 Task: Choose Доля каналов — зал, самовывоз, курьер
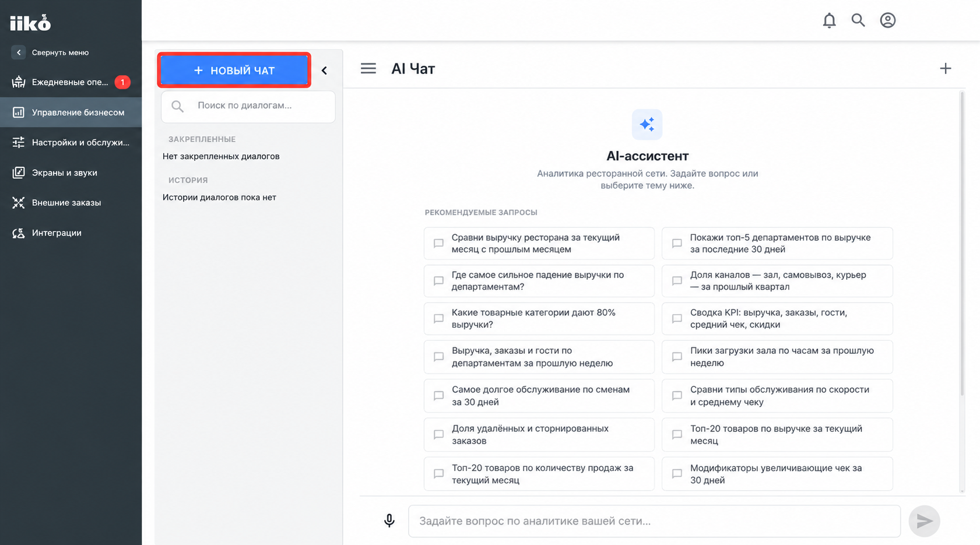click(777, 281)
